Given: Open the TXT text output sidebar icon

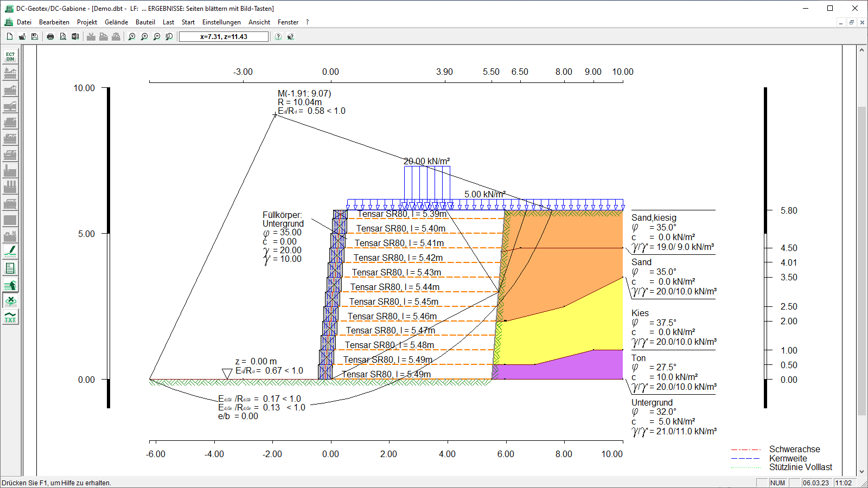Looking at the screenshot, I should tap(10, 317).
